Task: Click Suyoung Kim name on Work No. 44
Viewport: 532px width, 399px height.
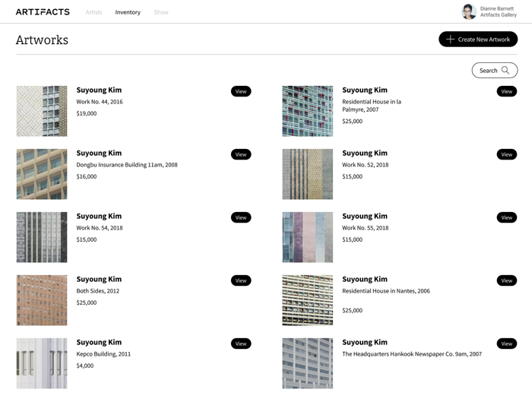Action: pos(99,90)
